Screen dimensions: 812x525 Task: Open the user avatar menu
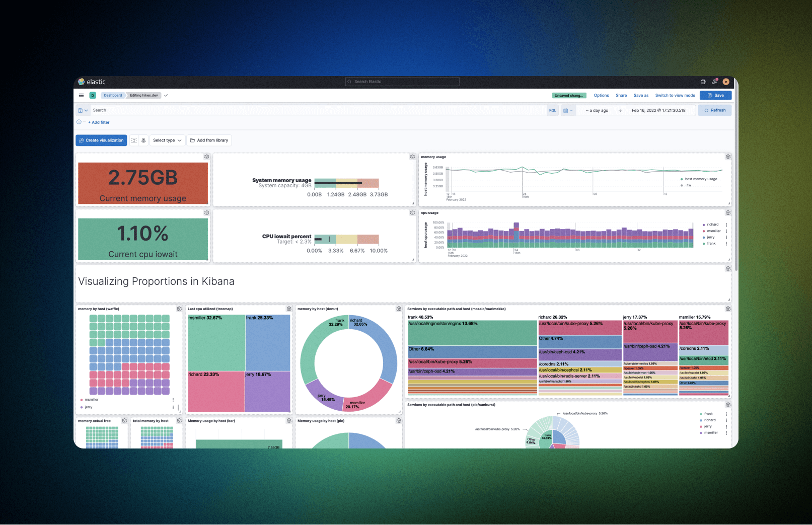[726, 82]
